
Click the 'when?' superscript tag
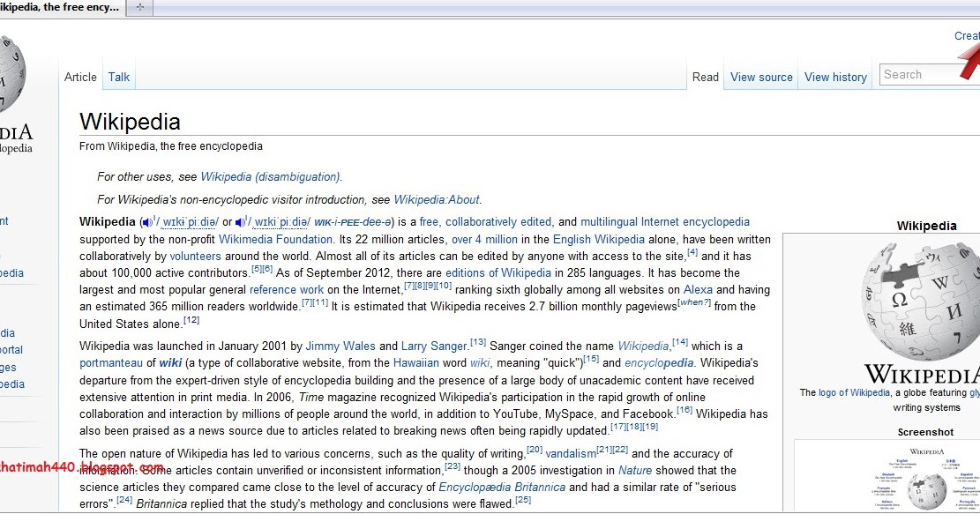click(694, 302)
